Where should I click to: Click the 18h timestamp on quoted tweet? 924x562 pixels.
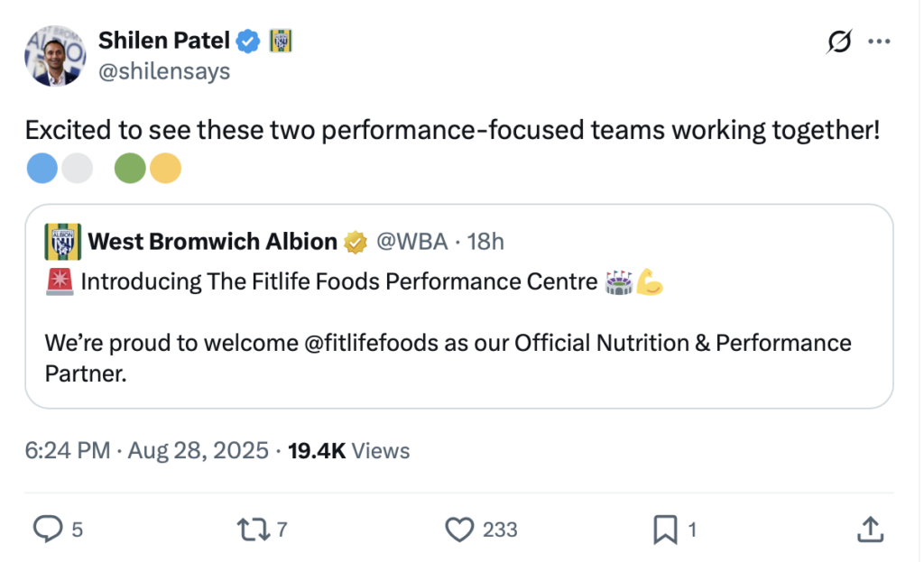485,242
